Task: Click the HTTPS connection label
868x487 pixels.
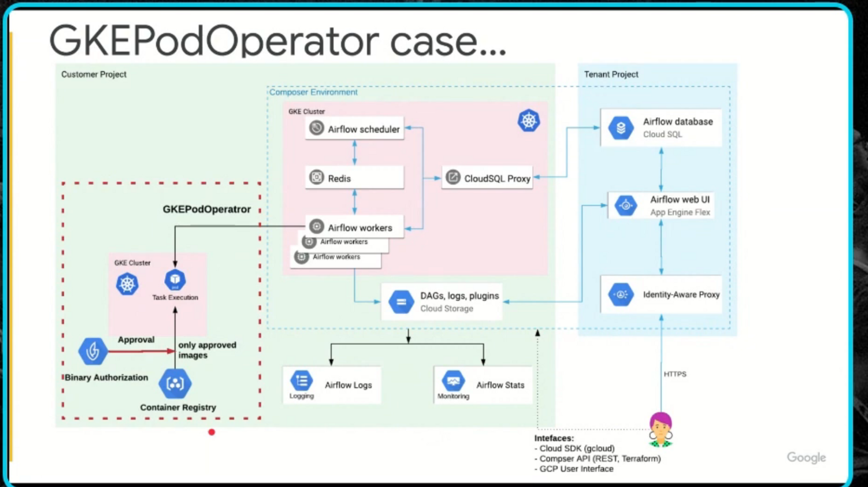Action: point(675,374)
